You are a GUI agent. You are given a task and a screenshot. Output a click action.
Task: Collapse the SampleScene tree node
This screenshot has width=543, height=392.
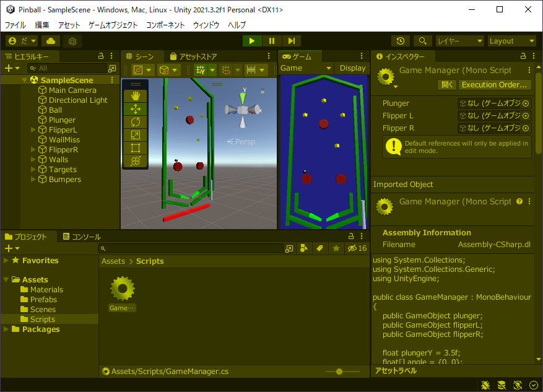pyautogui.click(x=24, y=81)
